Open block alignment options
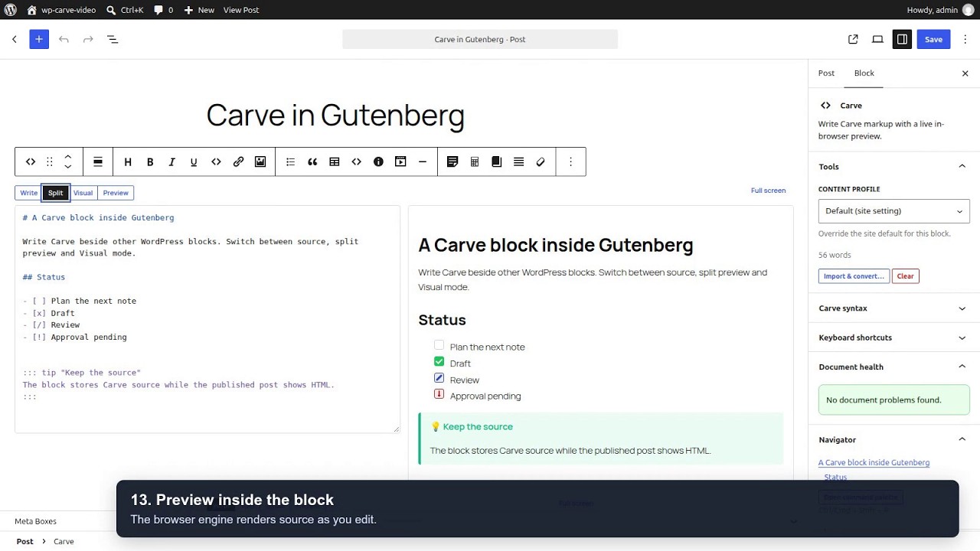This screenshot has height=551, width=980. 98,161
